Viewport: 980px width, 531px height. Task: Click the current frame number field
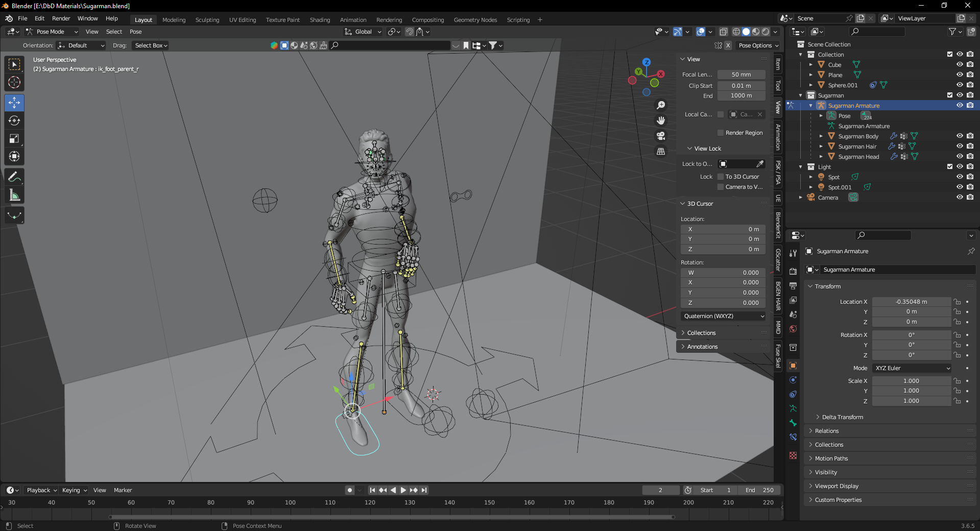point(660,490)
